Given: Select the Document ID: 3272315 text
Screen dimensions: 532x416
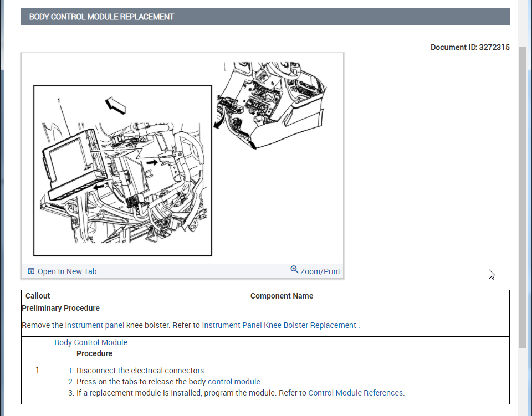Looking at the screenshot, I should (470, 47).
